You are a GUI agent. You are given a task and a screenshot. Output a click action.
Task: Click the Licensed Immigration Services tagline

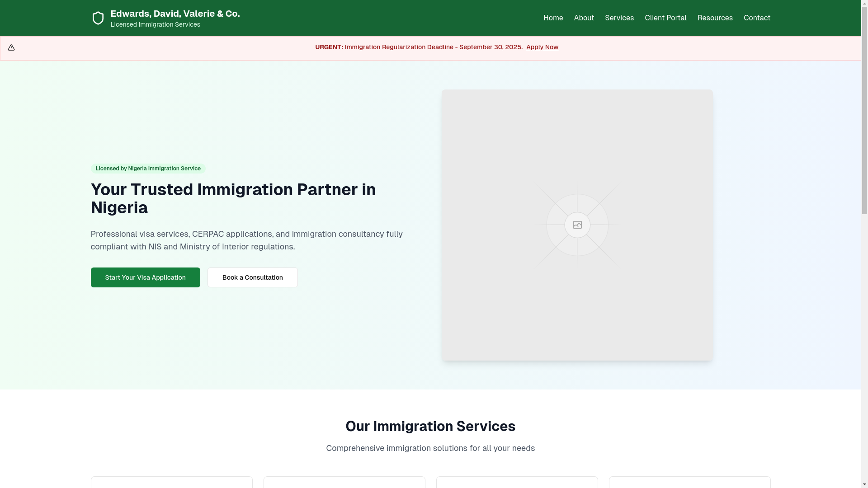coord(156,24)
